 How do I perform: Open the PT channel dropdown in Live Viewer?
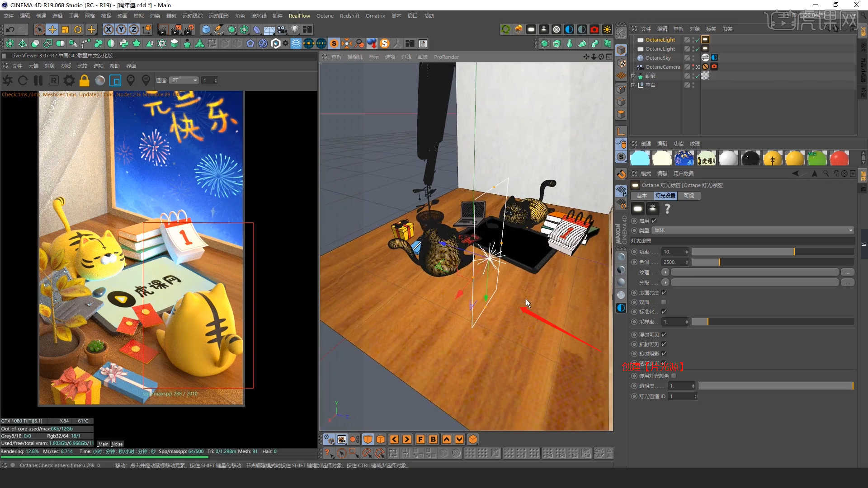(184, 80)
